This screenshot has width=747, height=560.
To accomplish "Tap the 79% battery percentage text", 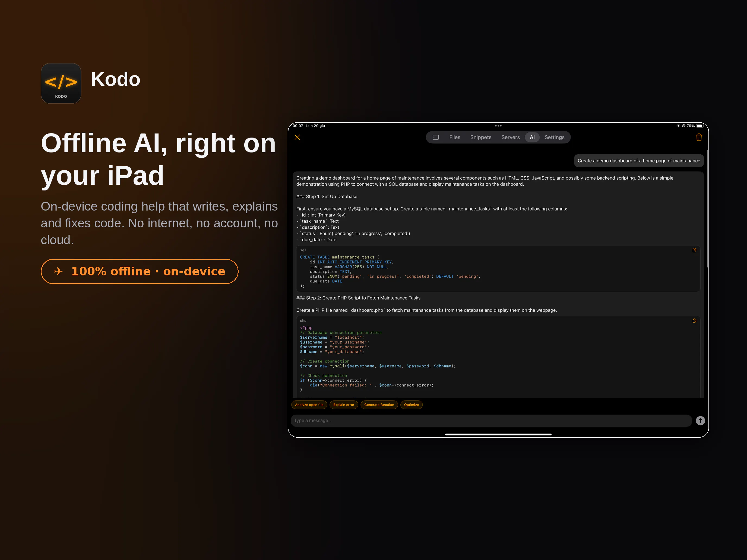I will (691, 126).
